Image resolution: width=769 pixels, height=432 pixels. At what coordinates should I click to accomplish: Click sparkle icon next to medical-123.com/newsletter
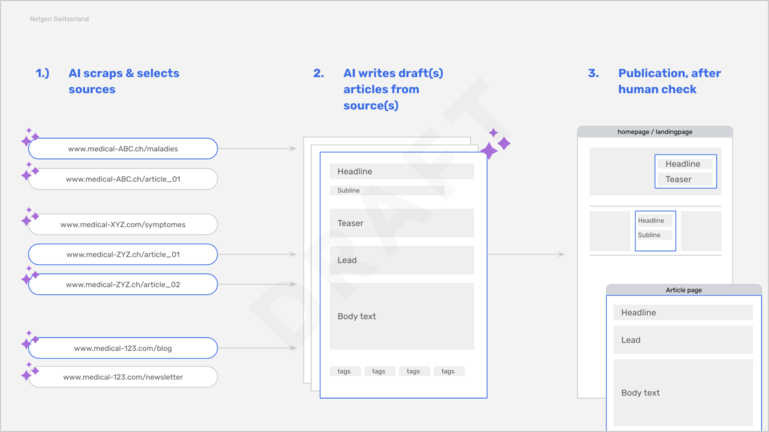coord(29,372)
